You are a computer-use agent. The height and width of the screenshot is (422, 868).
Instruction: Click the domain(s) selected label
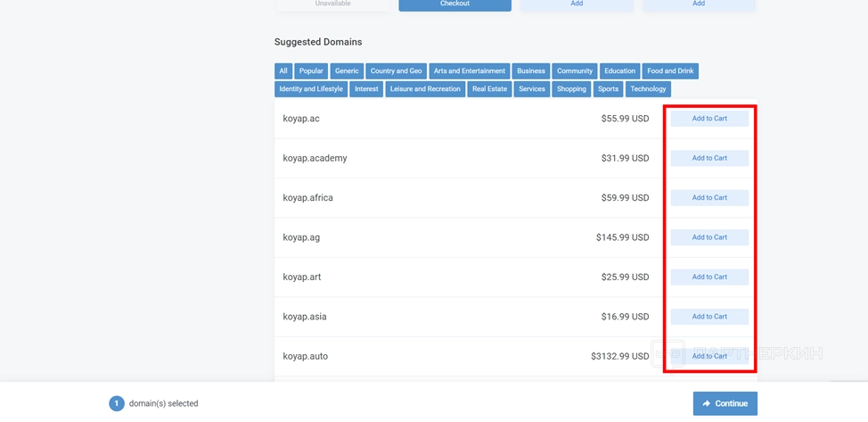(x=163, y=403)
